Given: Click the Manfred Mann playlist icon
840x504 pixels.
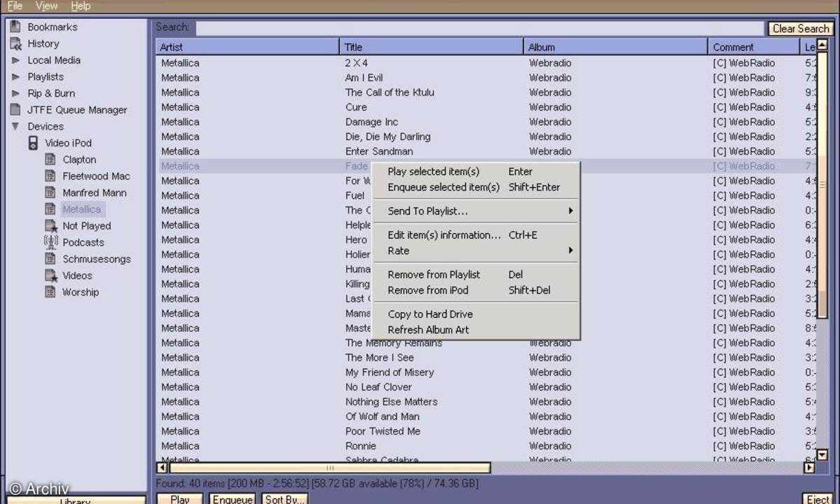Looking at the screenshot, I should 50,192.
